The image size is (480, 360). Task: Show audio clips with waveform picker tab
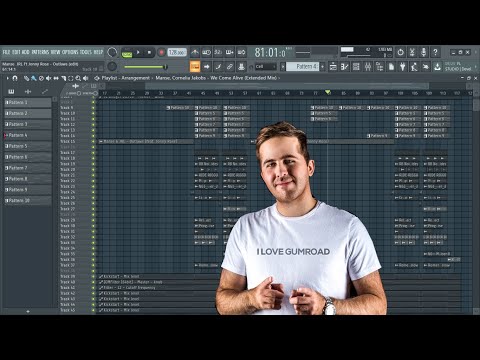click(x=28, y=91)
